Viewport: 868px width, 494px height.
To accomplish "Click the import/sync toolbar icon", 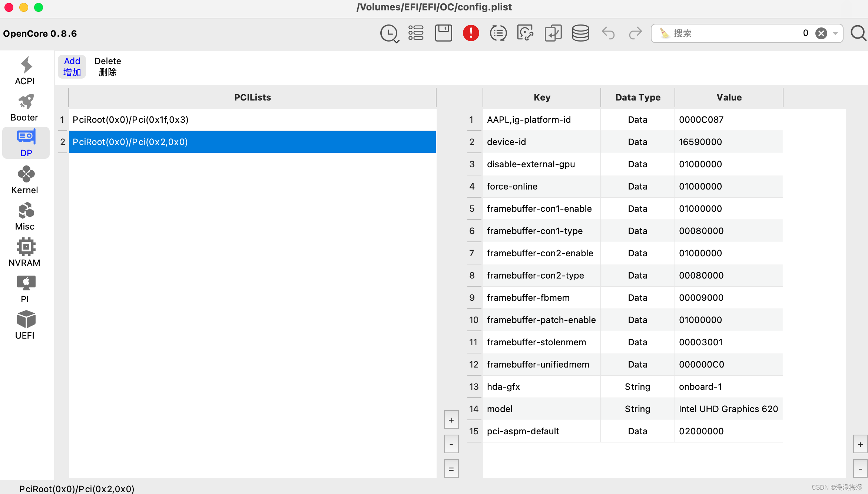I will pyautogui.click(x=553, y=33).
